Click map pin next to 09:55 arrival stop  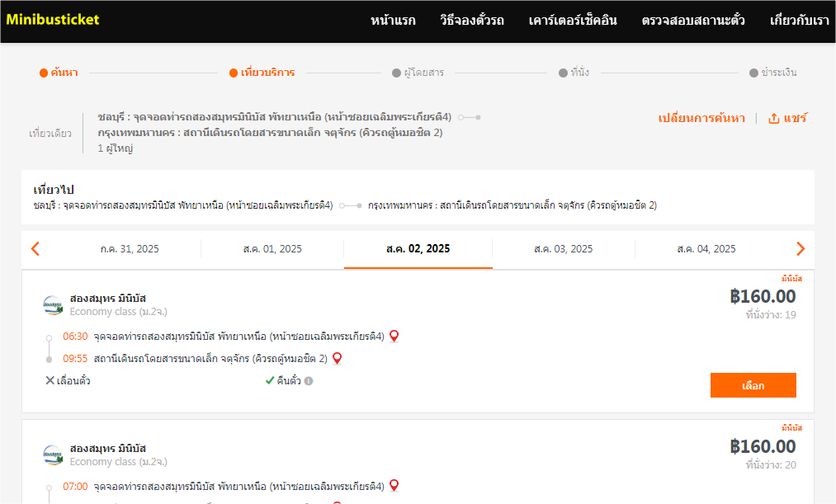click(x=337, y=358)
